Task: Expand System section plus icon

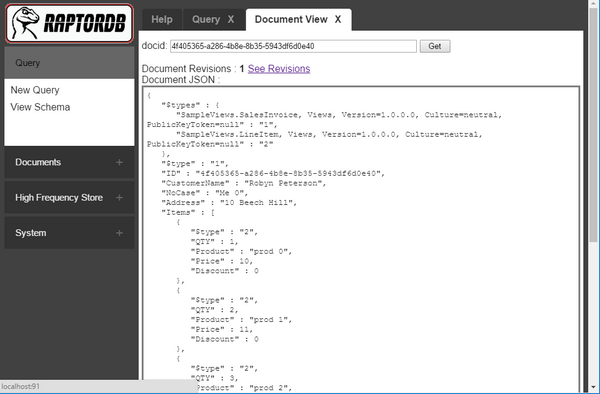Action: 119,233
